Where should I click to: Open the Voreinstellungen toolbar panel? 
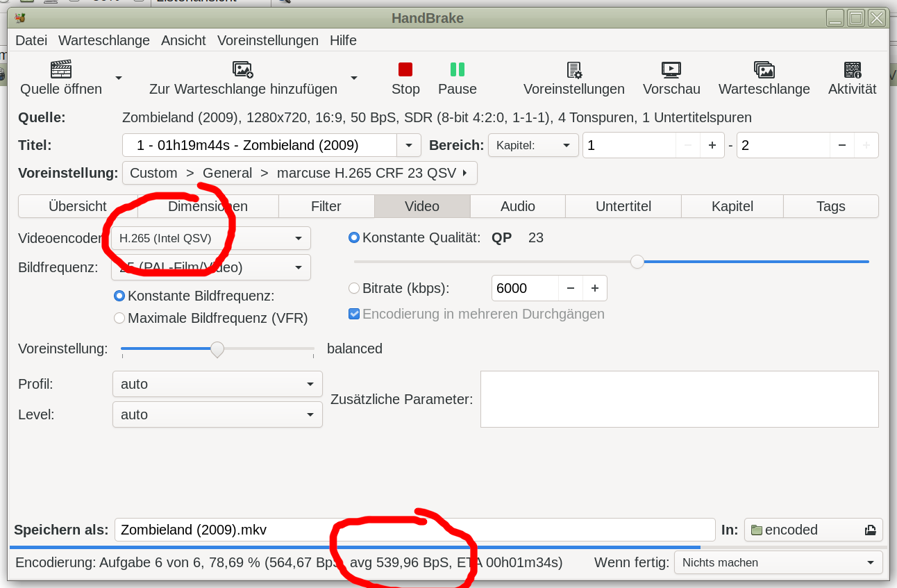click(573, 69)
